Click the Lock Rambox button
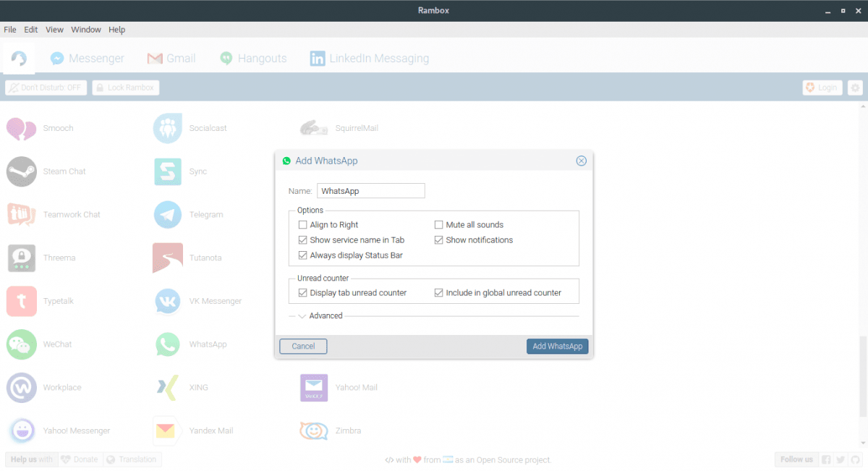868x471 pixels. pos(126,88)
